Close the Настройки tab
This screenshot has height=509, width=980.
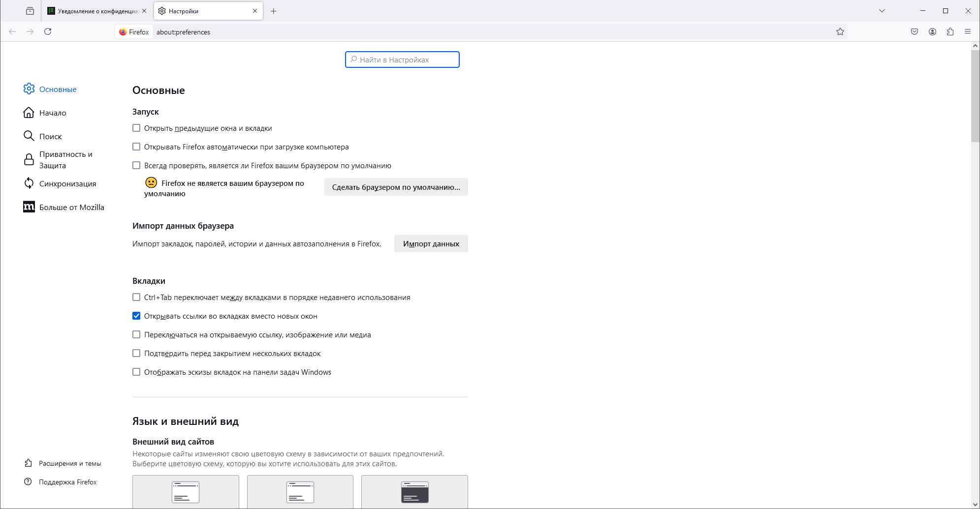pos(255,11)
